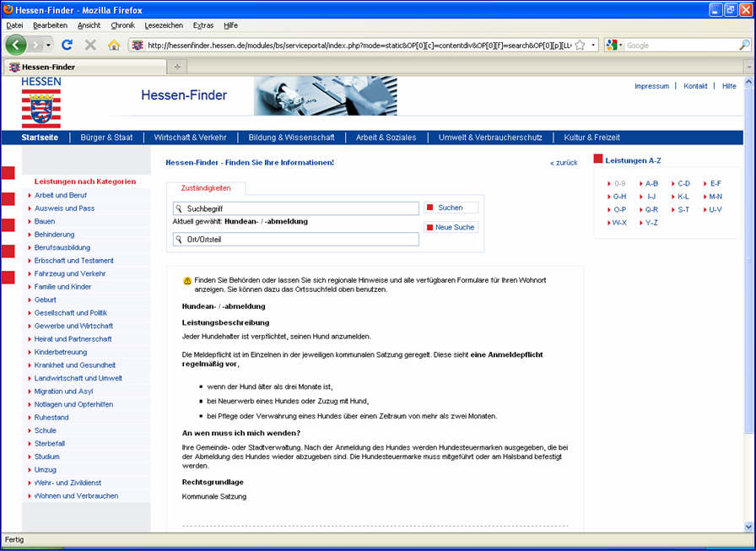756x551 pixels.
Task: Open the Home page icon
Action: [114, 46]
